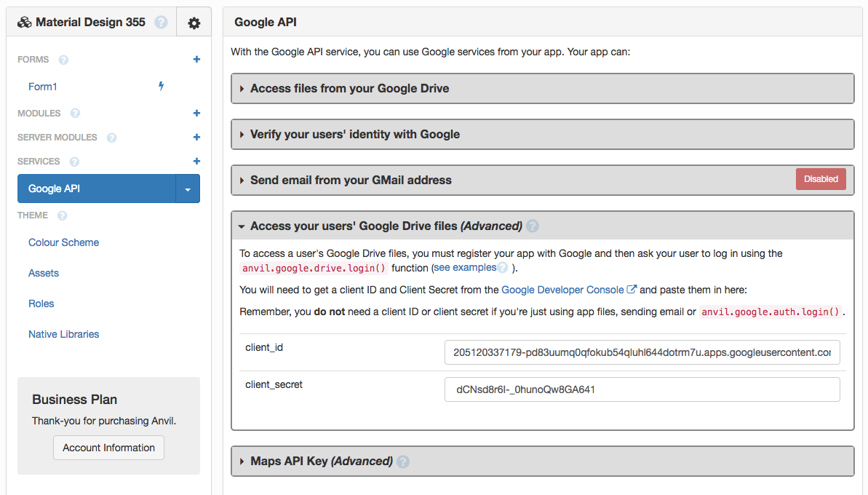Open the project settings gear
The height and width of the screenshot is (495, 868).
(194, 22)
